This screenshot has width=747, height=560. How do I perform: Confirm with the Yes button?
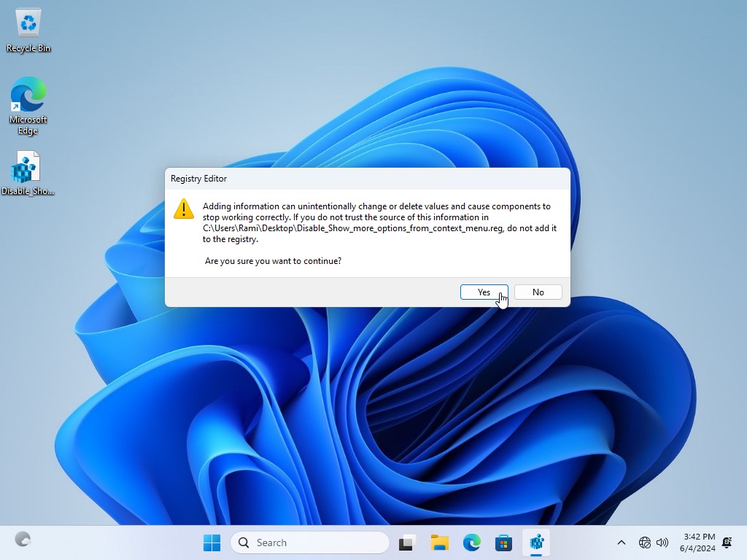coord(484,292)
